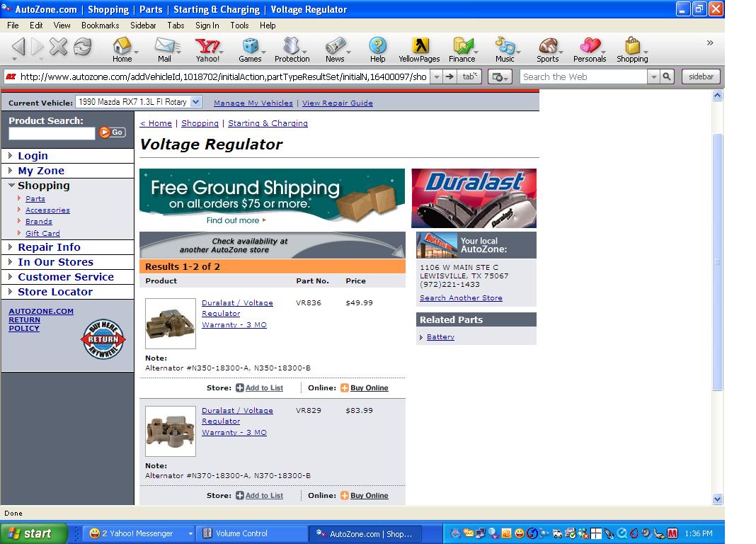Open the Mail toolbar icon
The height and width of the screenshot is (544, 756).
[164, 47]
